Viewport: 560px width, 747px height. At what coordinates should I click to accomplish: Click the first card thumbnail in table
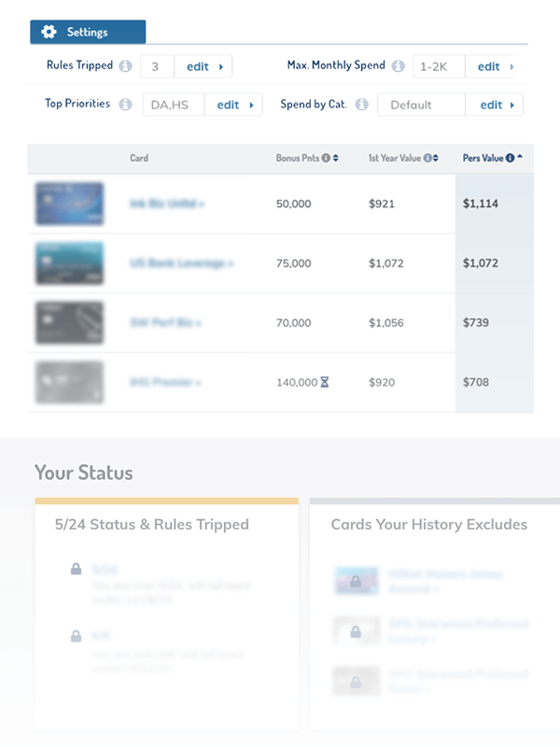tap(69, 204)
